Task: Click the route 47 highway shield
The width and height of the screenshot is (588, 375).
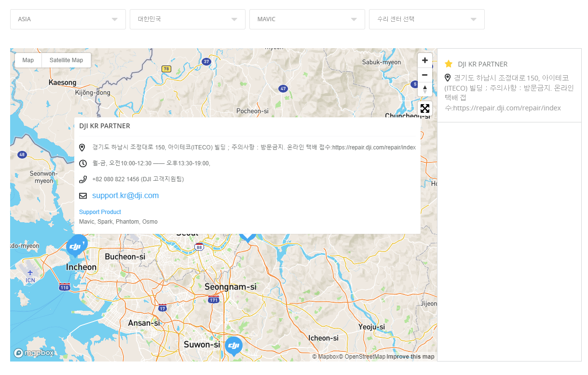Action: point(283,89)
